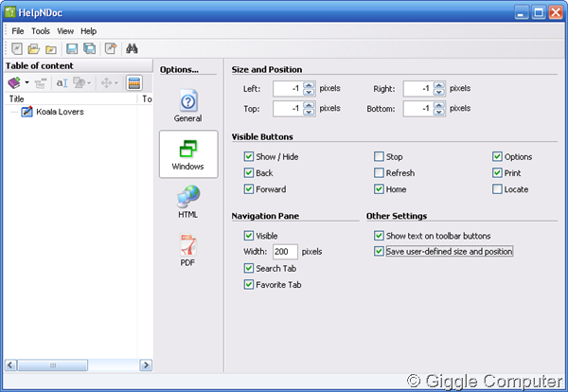Click the Left position input field
The height and width of the screenshot is (392, 568).
(x=288, y=88)
